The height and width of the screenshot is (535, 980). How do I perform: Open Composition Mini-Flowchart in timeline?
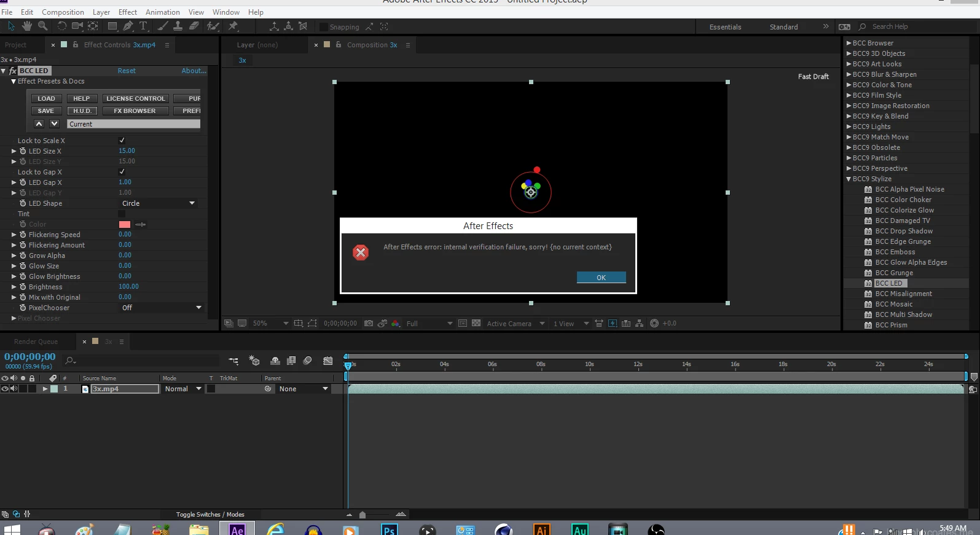[x=233, y=361]
